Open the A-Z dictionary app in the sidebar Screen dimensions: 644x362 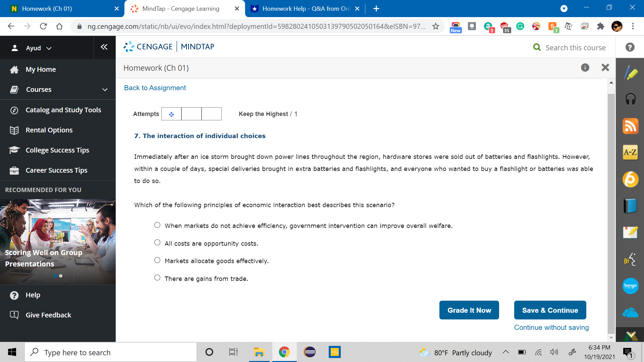click(x=631, y=152)
